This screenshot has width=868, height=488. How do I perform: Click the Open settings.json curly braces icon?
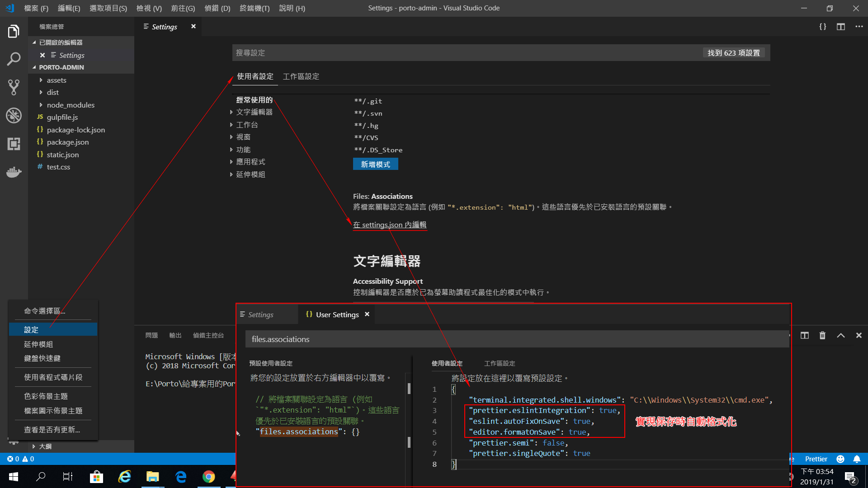823,26
